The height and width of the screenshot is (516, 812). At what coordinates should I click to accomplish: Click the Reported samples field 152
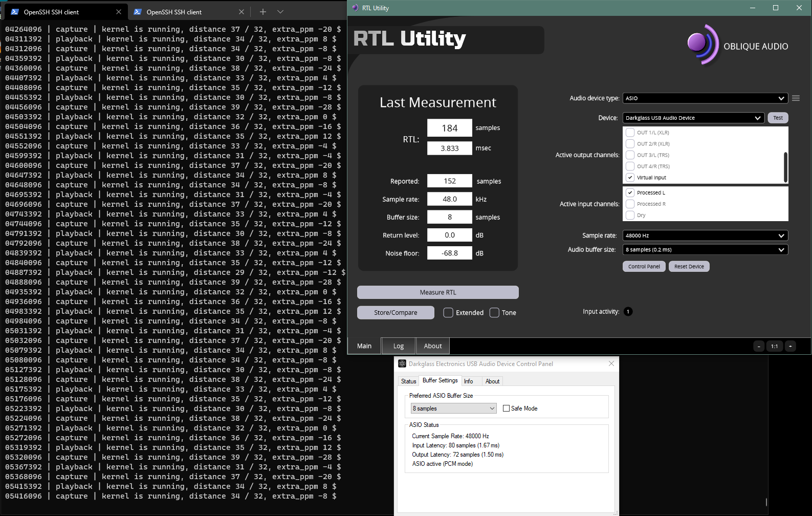[450, 181]
